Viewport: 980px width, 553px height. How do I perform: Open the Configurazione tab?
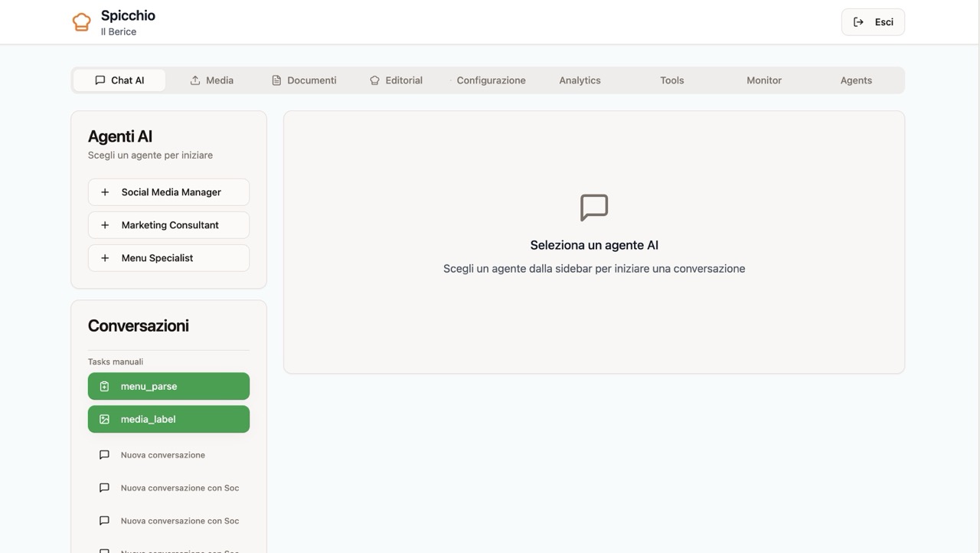(x=491, y=80)
